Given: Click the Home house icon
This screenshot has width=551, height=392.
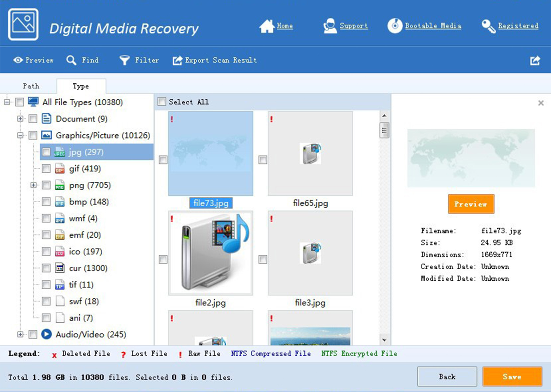Looking at the screenshot, I should point(267,26).
